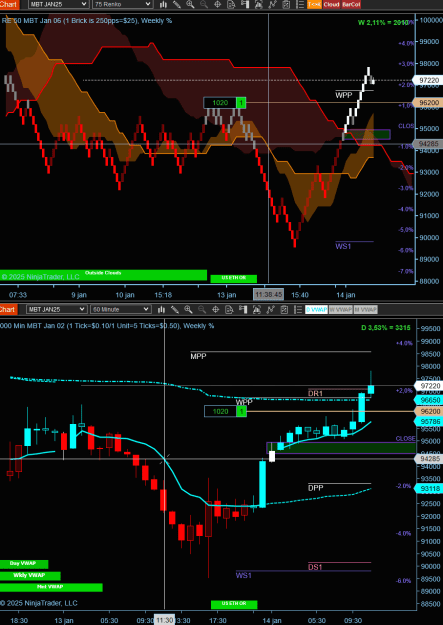Toggle the W VWAP button
This screenshot has height=625, width=443.
point(341,310)
